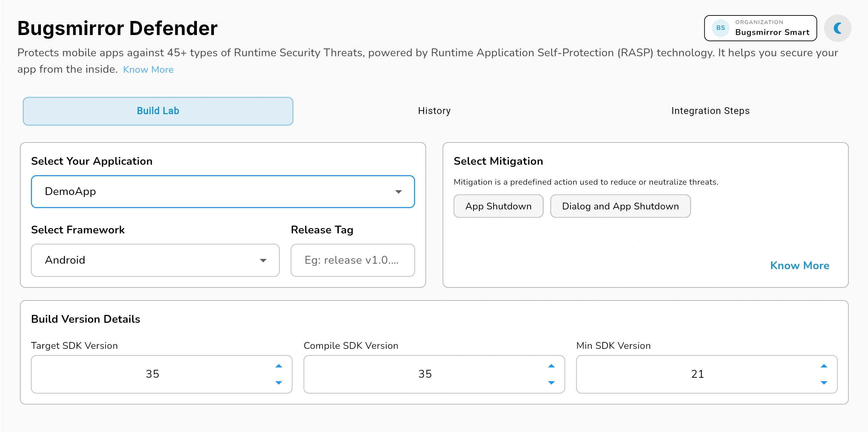Click the ORGANIZATION caption text

coord(759,22)
